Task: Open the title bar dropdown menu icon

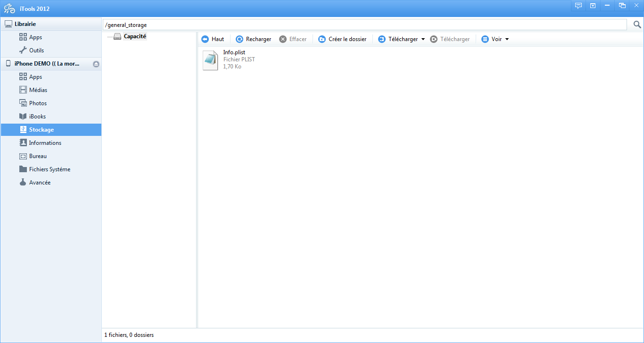Action: 593,6
